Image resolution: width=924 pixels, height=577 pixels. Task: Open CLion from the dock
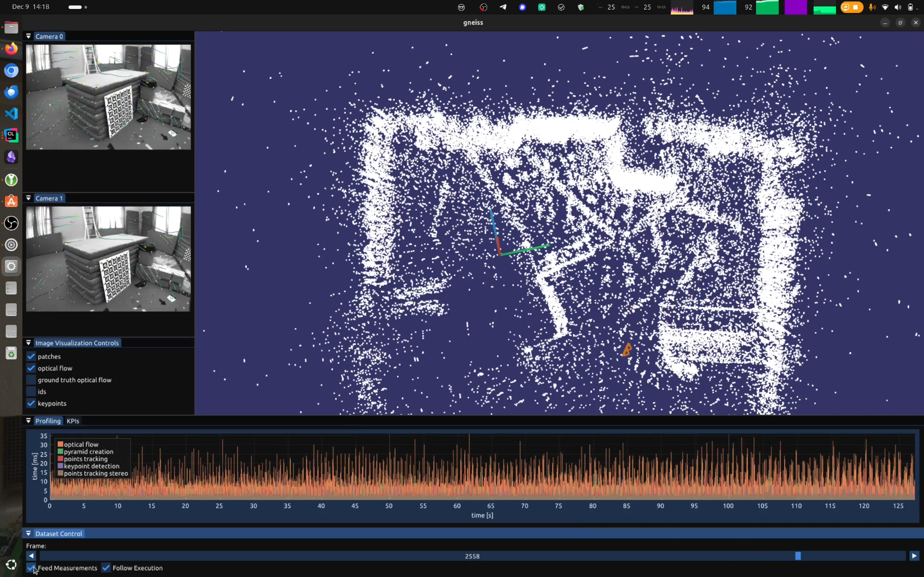pyautogui.click(x=11, y=135)
